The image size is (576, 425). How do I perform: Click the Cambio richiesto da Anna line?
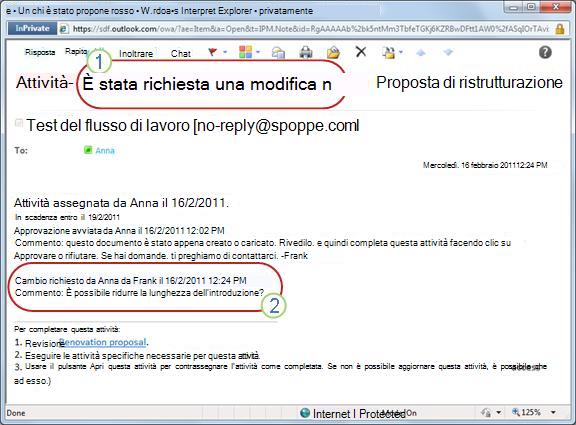(130, 281)
